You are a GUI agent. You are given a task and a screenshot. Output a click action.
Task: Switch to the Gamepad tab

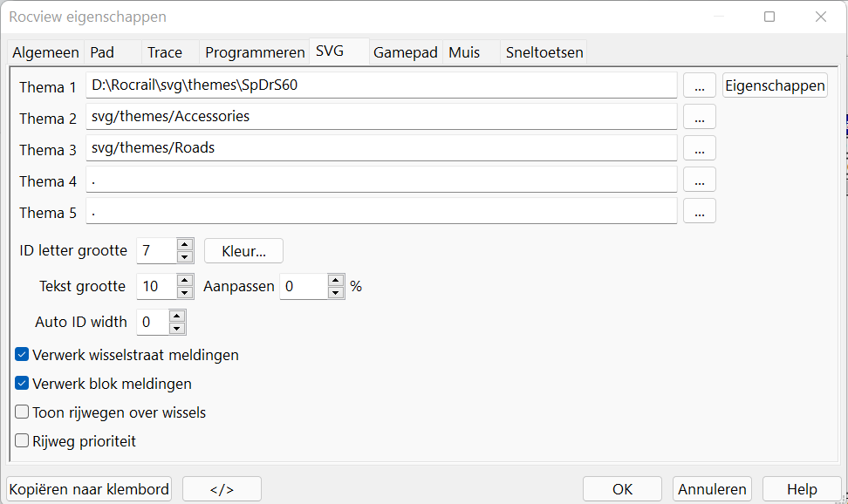point(405,52)
